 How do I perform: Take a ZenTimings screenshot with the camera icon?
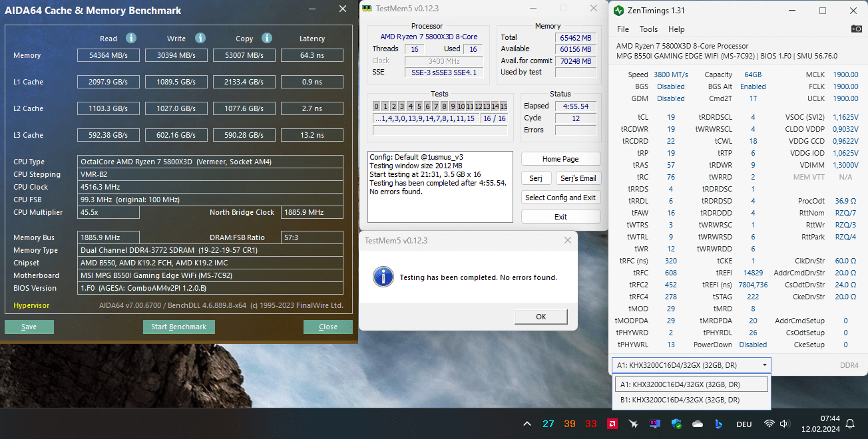[x=856, y=29]
